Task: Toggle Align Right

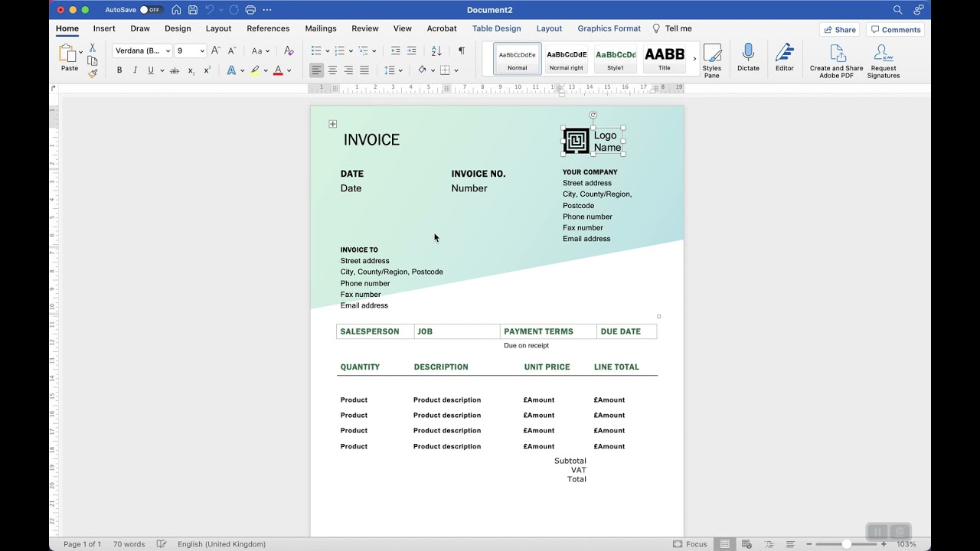Action: click(348, 70)
